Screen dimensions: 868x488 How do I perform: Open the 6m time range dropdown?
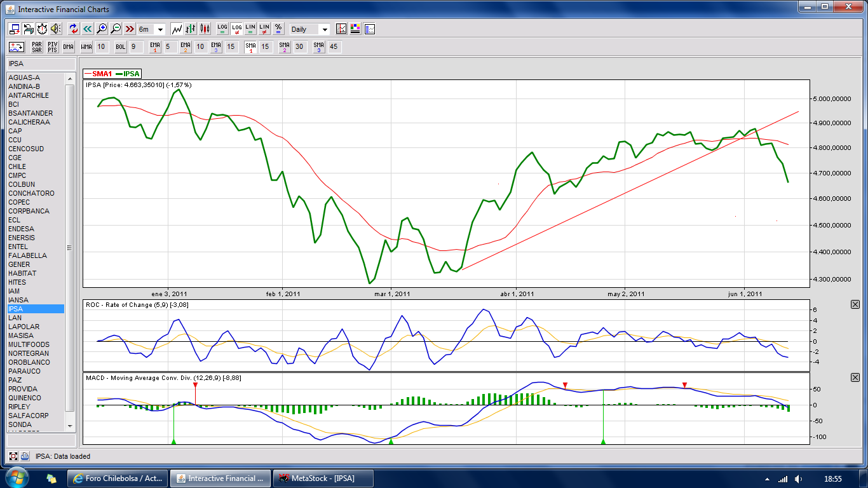[159, 30]
